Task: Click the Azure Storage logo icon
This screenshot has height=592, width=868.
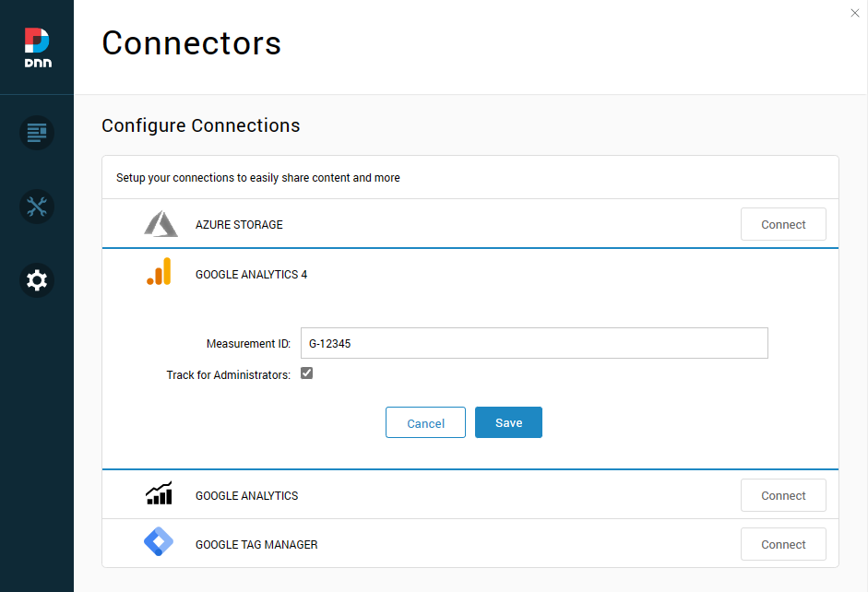Action: pos(161,224)
